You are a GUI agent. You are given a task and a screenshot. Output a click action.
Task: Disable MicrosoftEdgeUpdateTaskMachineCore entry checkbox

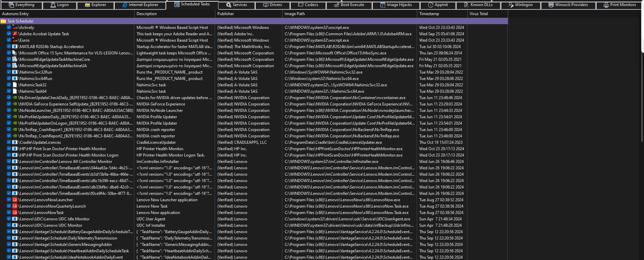tap(9, 59)
